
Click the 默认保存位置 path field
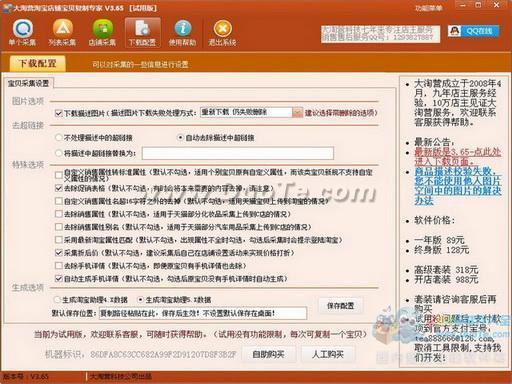(x=203, y=313)
